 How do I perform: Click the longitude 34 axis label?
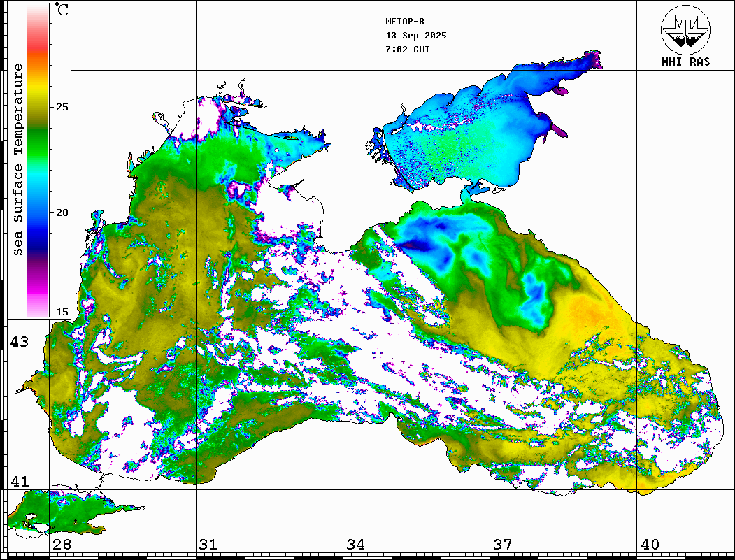(x=355, y=545)
